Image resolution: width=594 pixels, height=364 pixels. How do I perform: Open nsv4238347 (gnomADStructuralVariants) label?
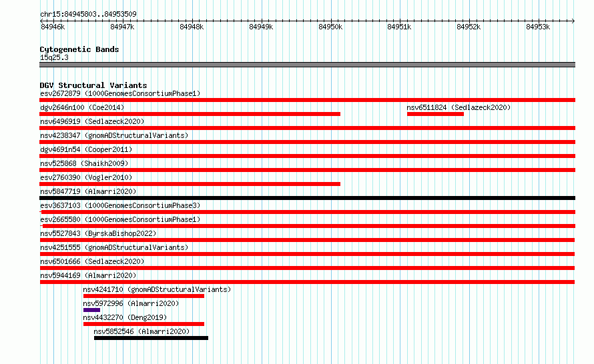(x=114, y=135)
